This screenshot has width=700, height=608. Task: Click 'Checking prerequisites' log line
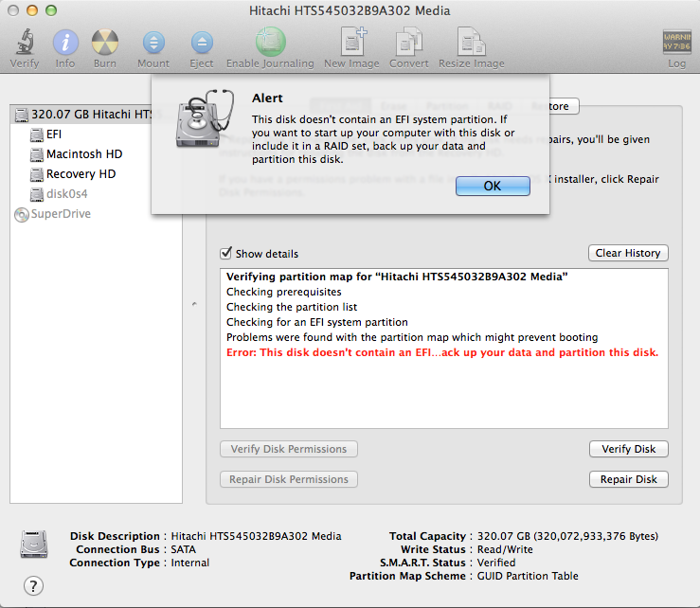pos(284,292)
